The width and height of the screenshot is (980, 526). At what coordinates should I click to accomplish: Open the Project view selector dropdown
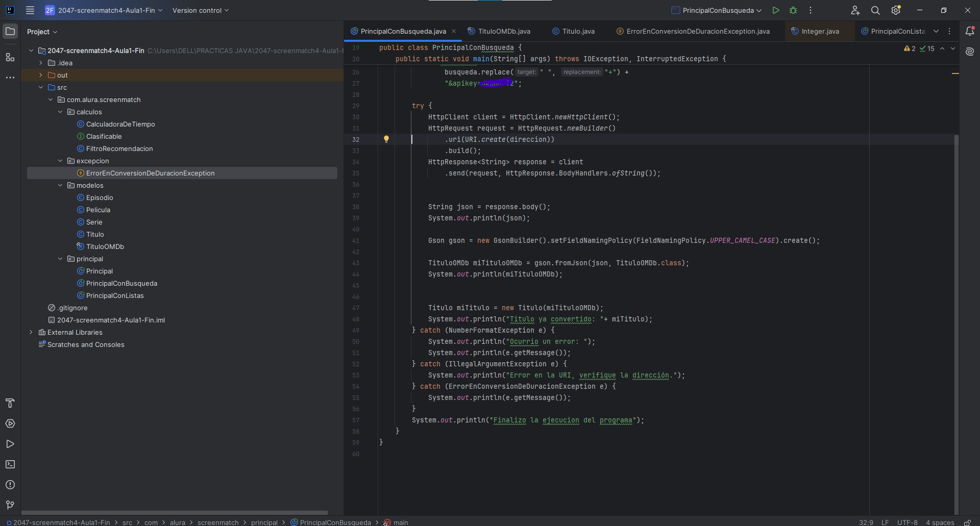coord(42,32)
